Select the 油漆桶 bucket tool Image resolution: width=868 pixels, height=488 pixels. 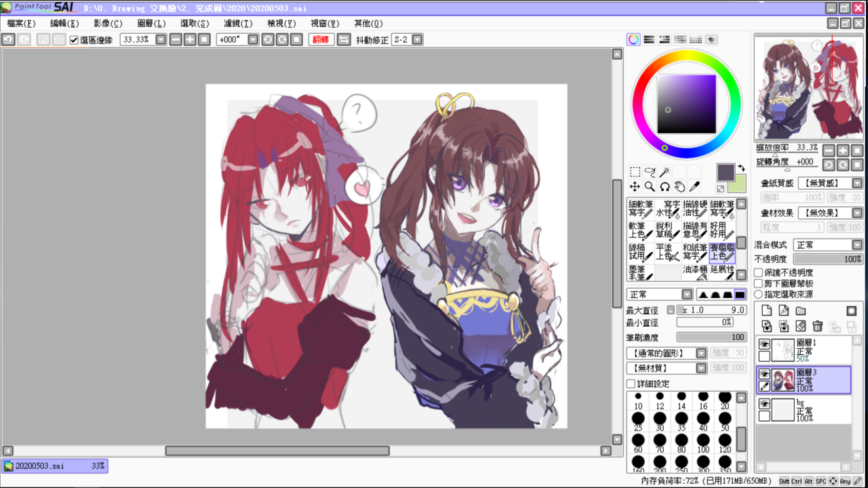point(696,273)
